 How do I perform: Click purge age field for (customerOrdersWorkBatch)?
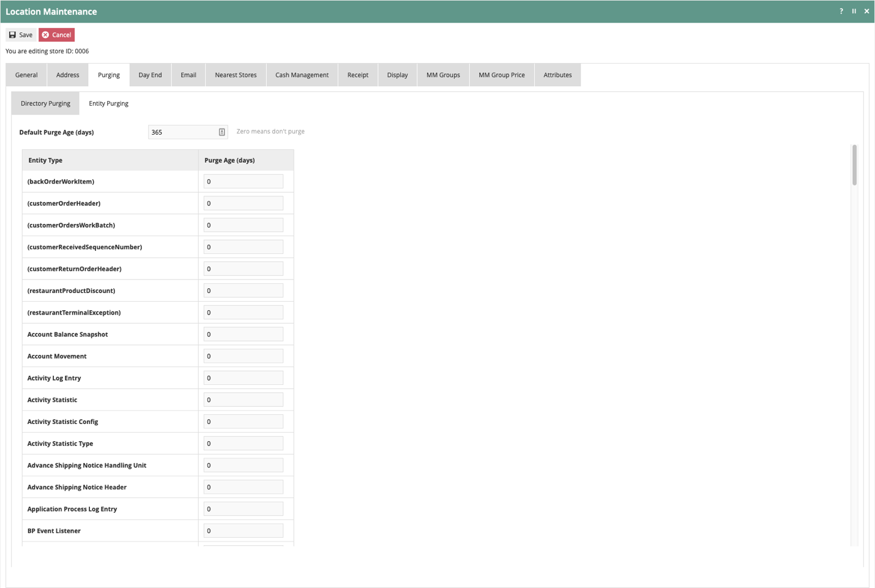(x=244, y=225)
